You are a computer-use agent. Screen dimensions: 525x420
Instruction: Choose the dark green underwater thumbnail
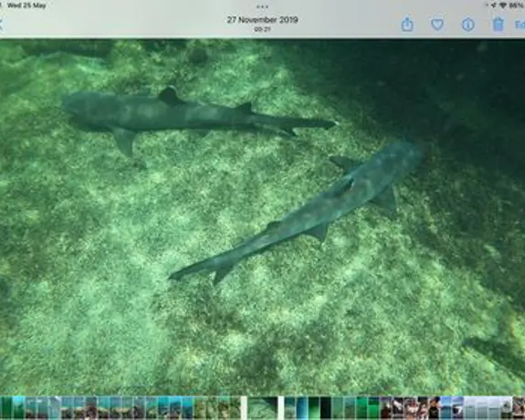325,407
